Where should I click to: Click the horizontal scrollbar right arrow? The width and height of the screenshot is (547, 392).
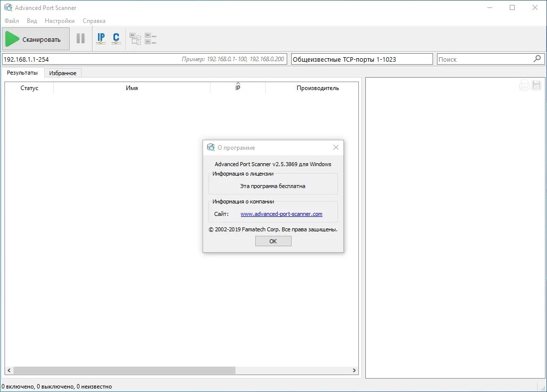[354, 371]
